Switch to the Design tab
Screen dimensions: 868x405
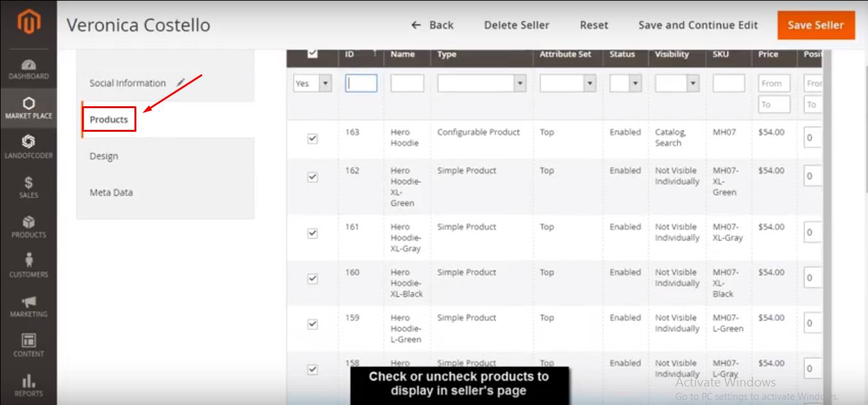pos(104,155)
